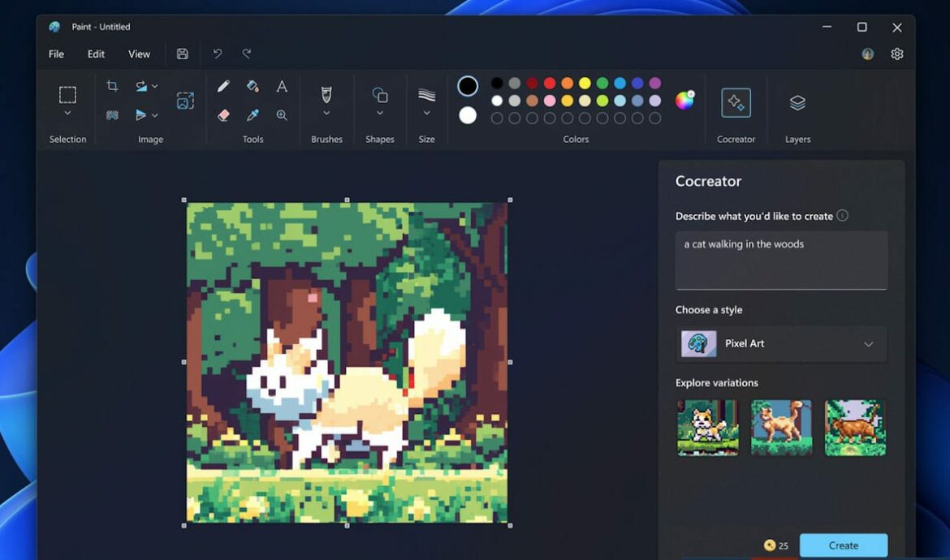This screenshot has height=560, width=950.
Task: Expand the Selection tool dropdown
Action: pos(67,114)
